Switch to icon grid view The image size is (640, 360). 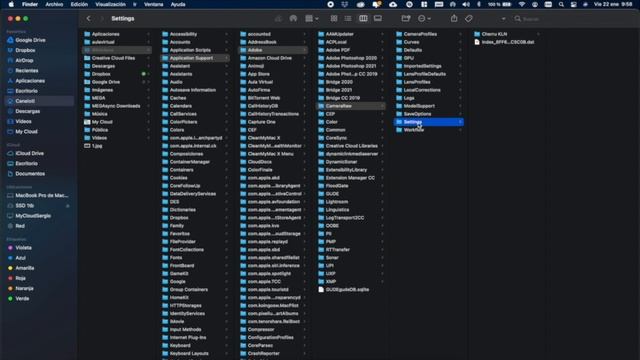334,19
